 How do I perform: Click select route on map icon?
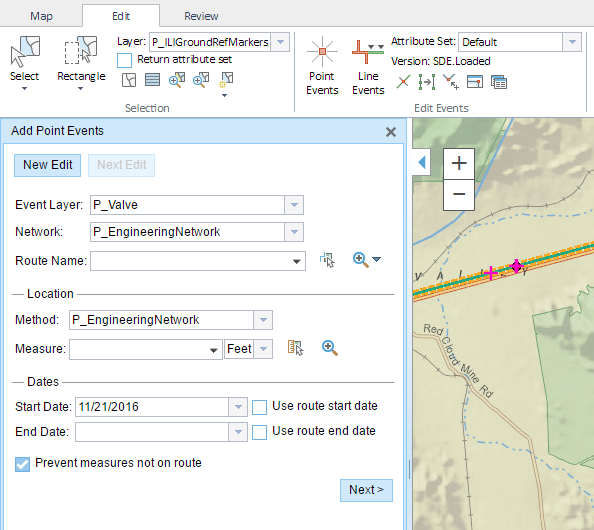pos(327,260)
